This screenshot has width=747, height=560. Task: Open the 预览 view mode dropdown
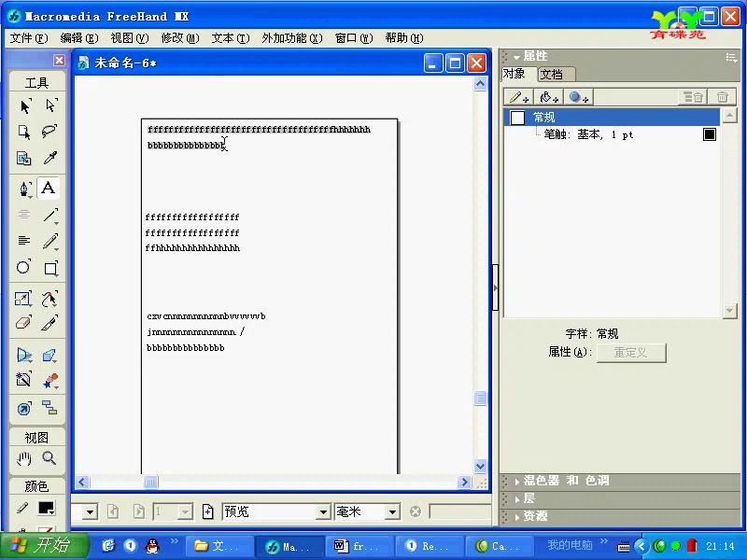pos(323,511)
